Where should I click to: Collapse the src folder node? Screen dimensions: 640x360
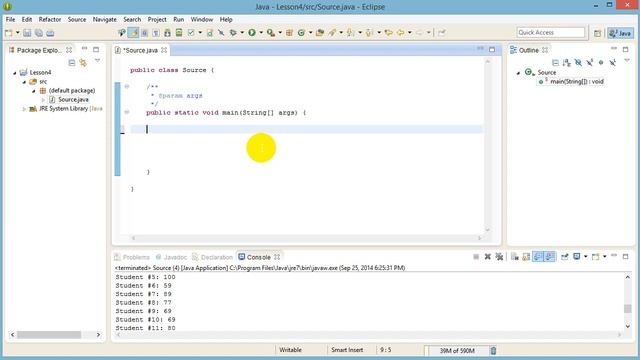[x=24, y=82]
